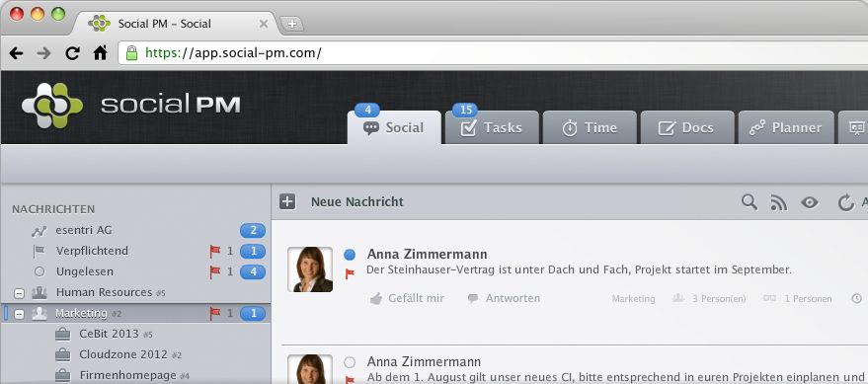This screenshot has height=384, width=868.
Task: Click the Tasks tab badge showing 15
Action: click(x=465, y=110)
